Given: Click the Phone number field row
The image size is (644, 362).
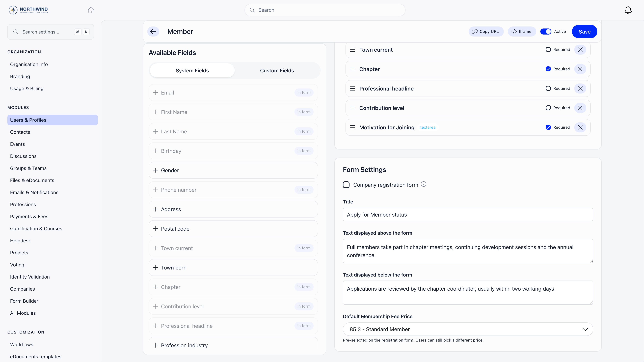Looking at the screenshot, I should 233,190.
